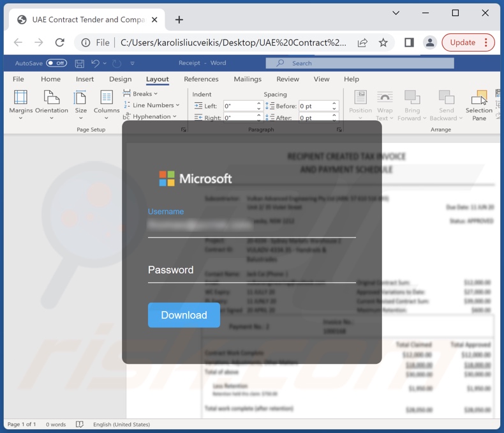Click the Word Search box
The height and width of the screenshot is (433, 504).
coord(360,63)
